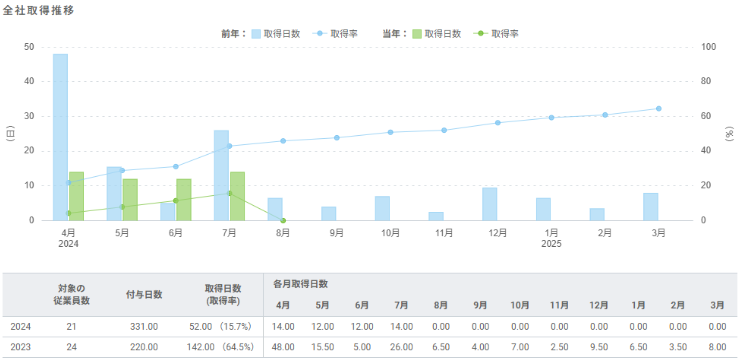The image size is (740, 362).
Task: Click 15.50 in 2023 May column
Action: click(x=323, y=347)
